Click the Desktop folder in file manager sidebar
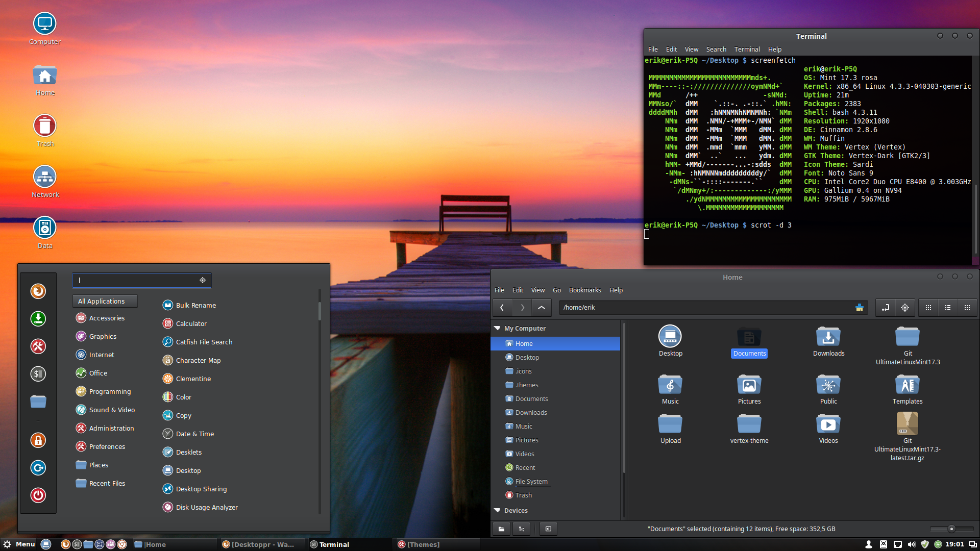This screenshot has height=551, width=980. point(527,357)
